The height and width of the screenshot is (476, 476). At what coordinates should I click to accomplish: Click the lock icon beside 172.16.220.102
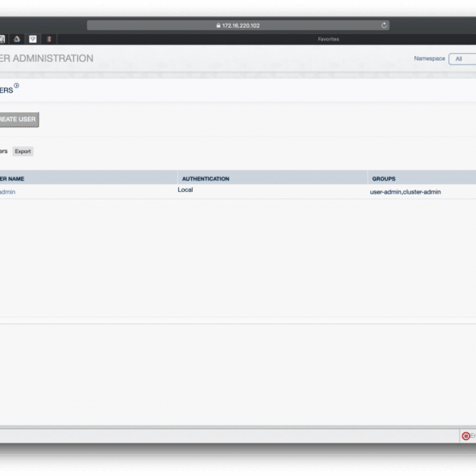(218, 25)
